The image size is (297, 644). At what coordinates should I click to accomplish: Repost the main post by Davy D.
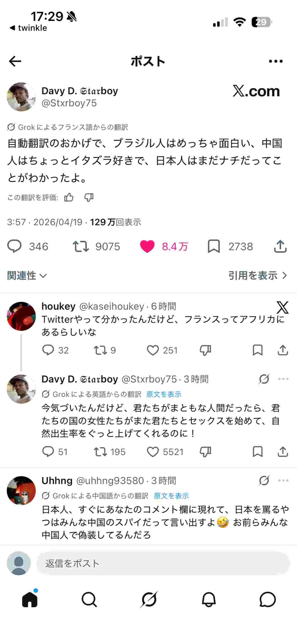[81, 246]
